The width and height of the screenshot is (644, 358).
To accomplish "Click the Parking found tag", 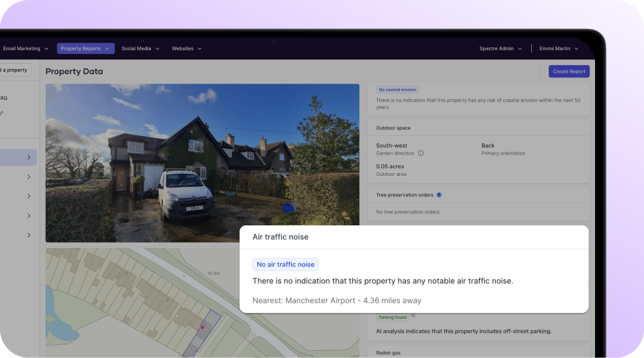I will coord(392,317).
